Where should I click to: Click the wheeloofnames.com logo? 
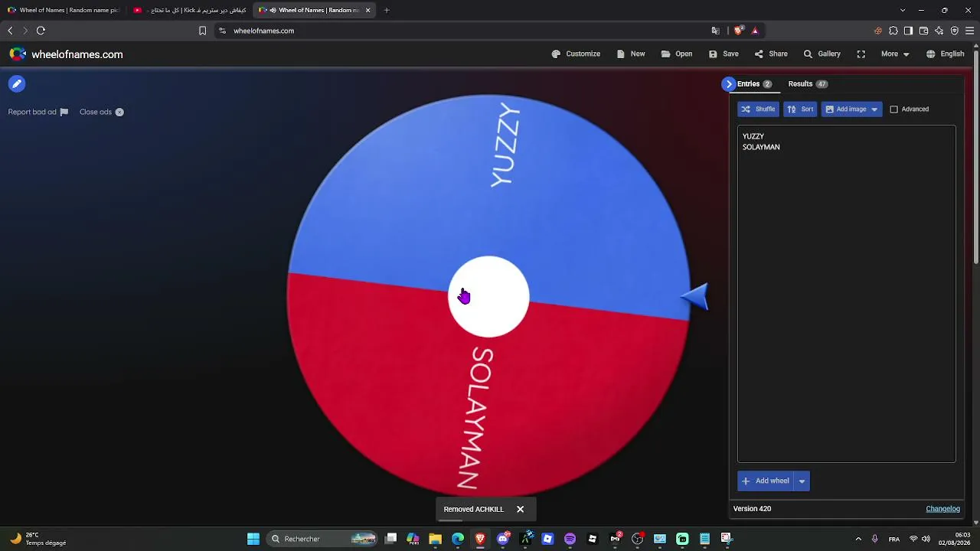(66, 54)
